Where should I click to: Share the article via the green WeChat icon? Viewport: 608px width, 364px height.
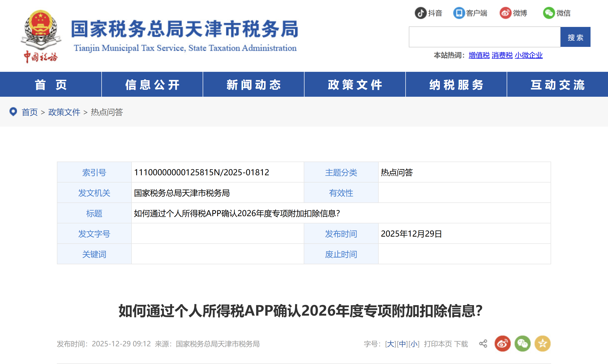(522, 343)
